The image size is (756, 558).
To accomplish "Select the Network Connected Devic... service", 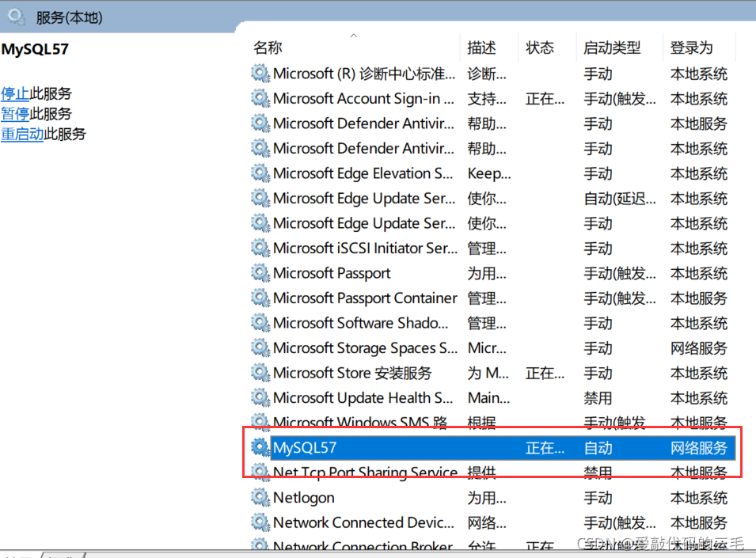I will click(363, 523).
